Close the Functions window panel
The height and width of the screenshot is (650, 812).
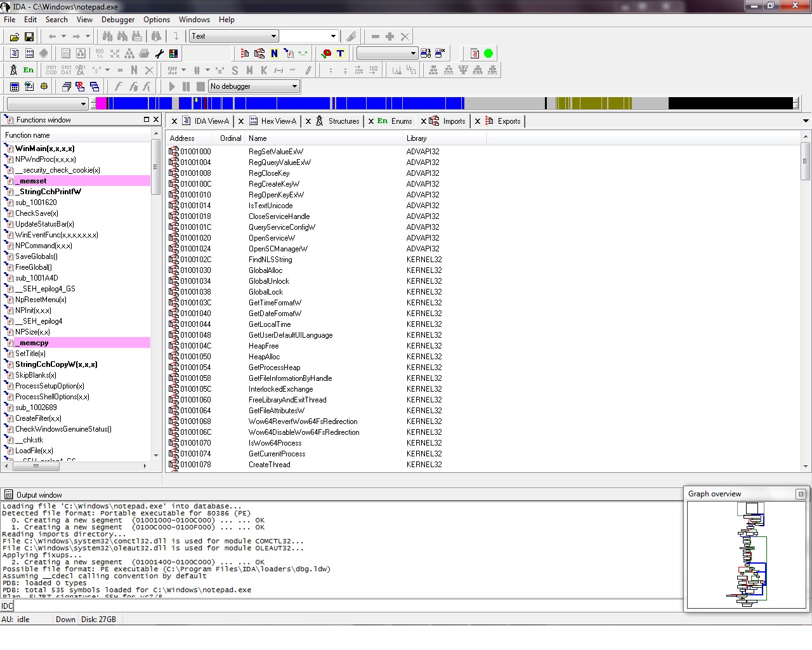(x=156, y=119)
